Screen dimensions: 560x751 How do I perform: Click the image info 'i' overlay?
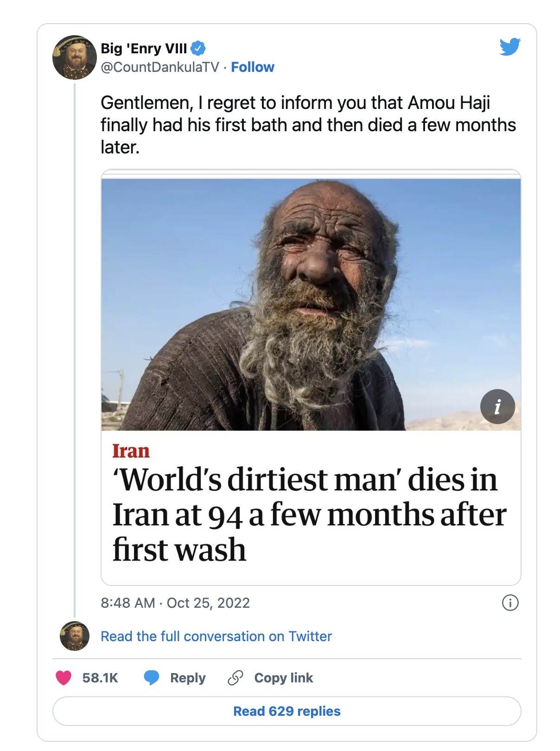tap(497, 407)
